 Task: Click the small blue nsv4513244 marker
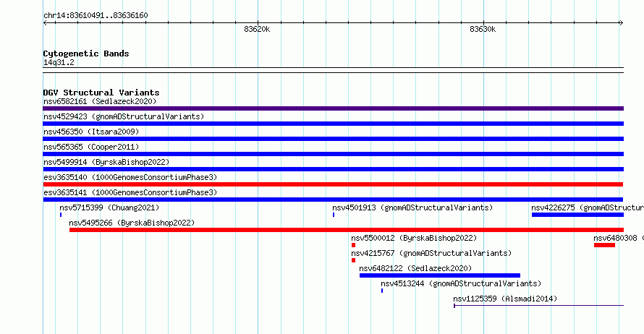click(x=382, y=291)
